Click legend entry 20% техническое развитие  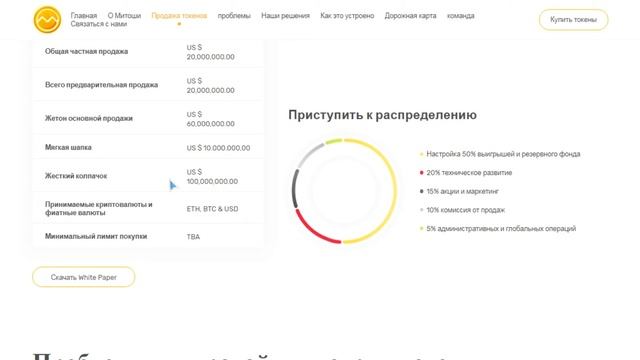point(466,173)
